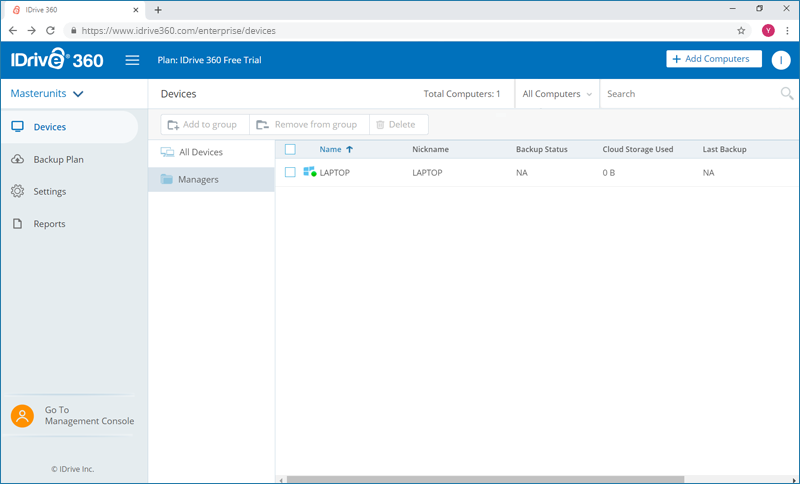Click the Last Backup column header
Image resolution: width=800 pixels, height=484 pixels.
(724, 149)
